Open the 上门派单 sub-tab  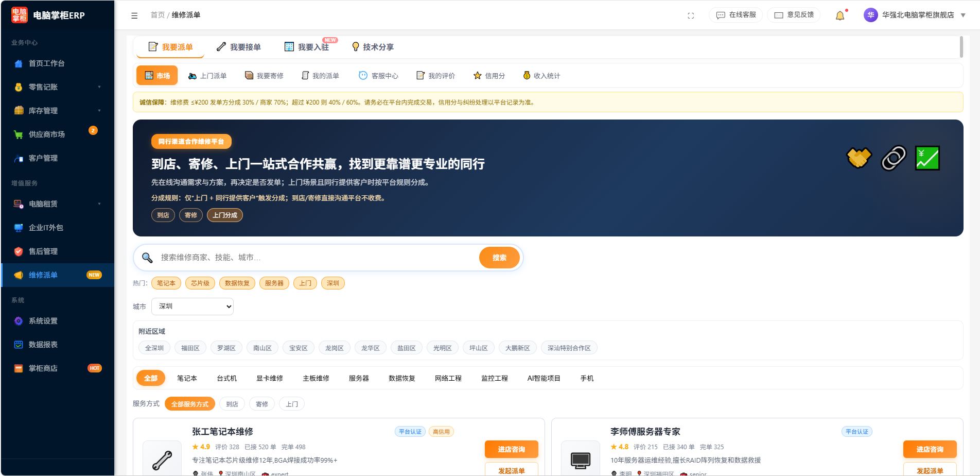tap(207, 76)
